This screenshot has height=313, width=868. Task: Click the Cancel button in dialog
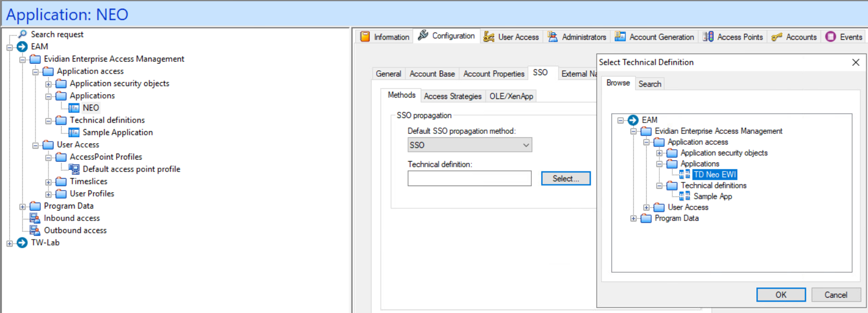pyautogui.click(x=836, y=294)
